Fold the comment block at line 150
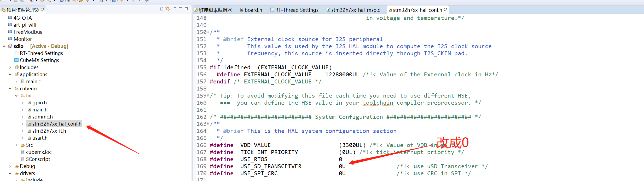 point(208,32)
